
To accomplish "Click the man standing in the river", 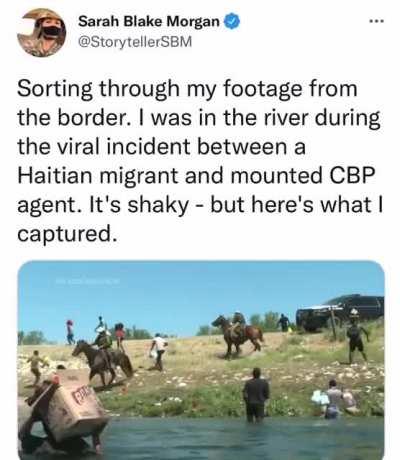I will (256, 395).
